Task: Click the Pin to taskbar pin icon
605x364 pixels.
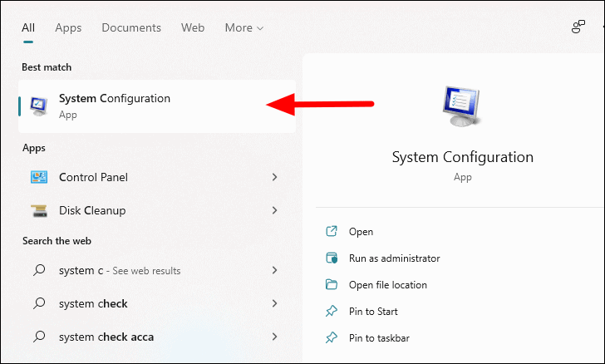Action: [x=332, y=337]
